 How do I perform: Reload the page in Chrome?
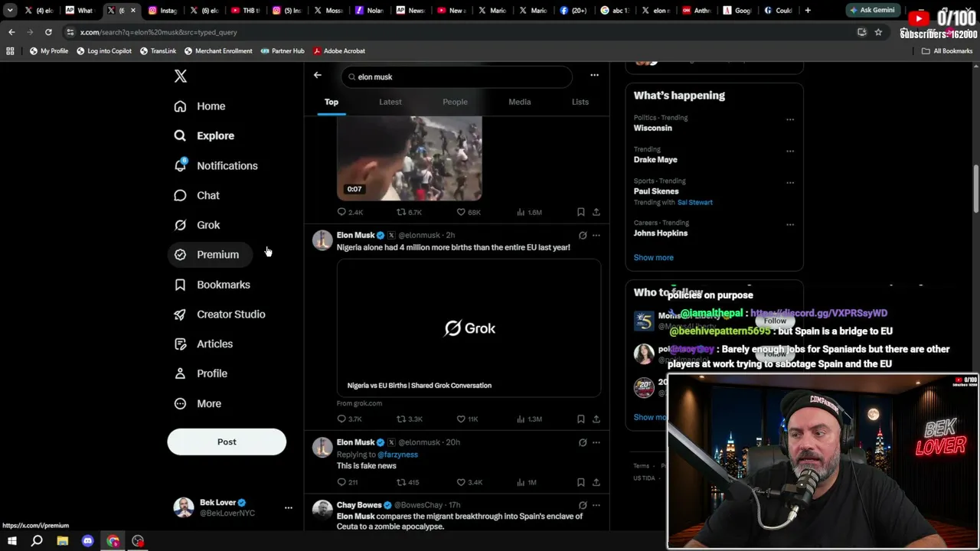click(x=48, y=32)
